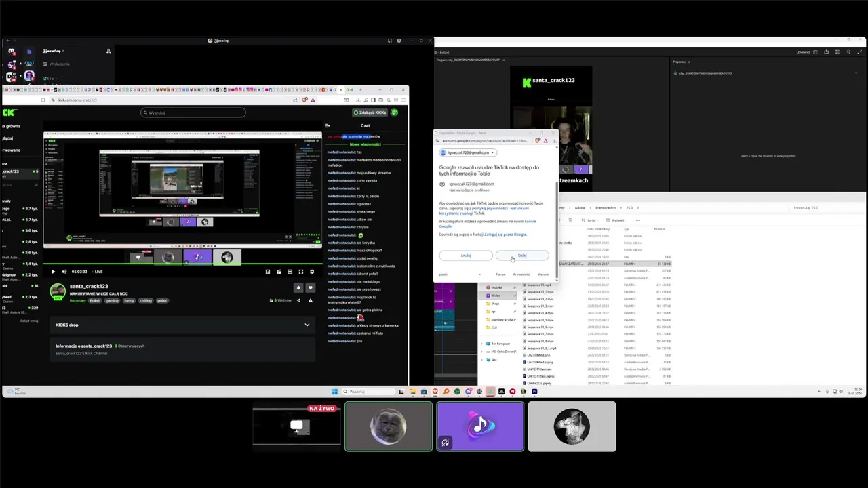Open Brave browser from taskbar

(x=435, y=392)
